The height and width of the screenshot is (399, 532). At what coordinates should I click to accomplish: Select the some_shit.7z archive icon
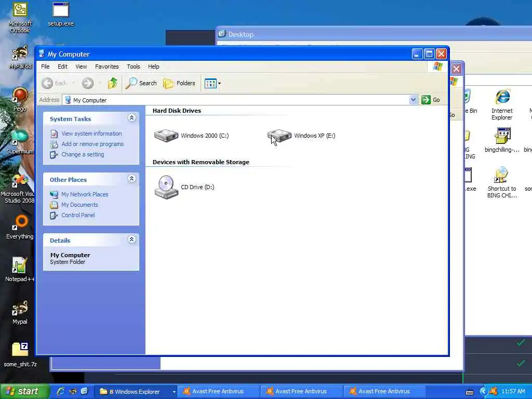pyautogui.click(x=20, y=355)
